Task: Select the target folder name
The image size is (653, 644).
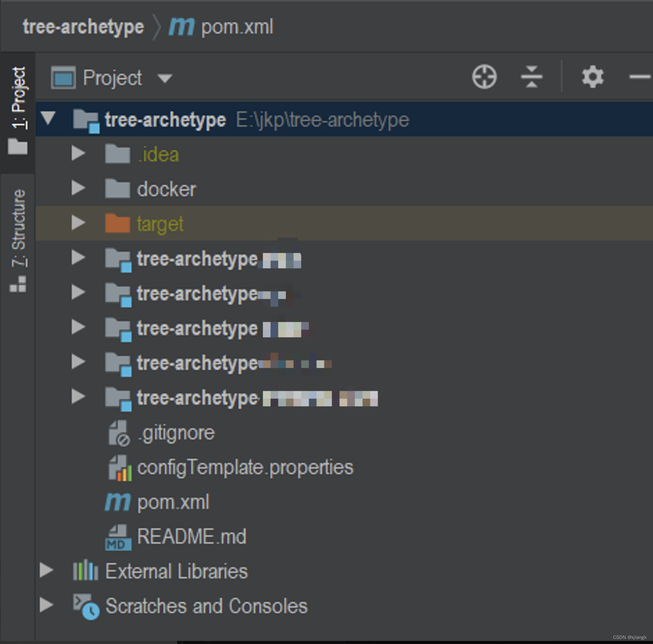Action: 160,224
